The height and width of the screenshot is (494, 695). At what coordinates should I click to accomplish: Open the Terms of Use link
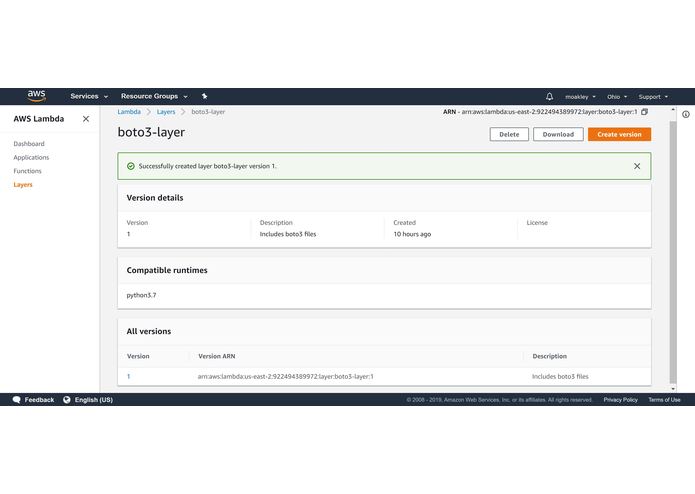664,400
